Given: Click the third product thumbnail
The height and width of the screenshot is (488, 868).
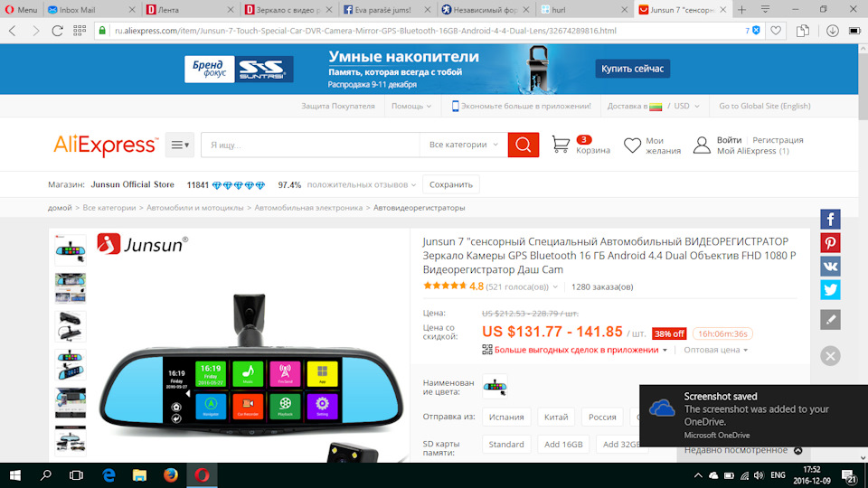Looking at the screenshot, I should (x=71, y=326).
